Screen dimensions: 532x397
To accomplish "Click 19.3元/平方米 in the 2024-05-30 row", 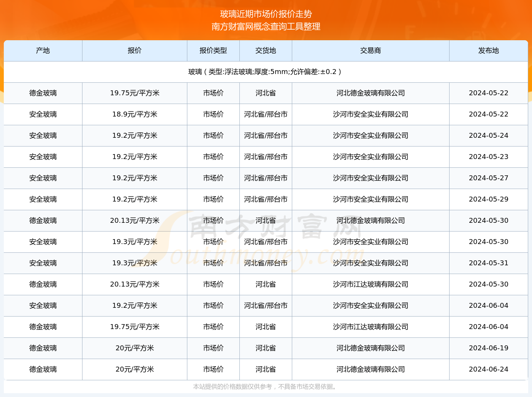I will pyautogui.click(x=135, y=242).
